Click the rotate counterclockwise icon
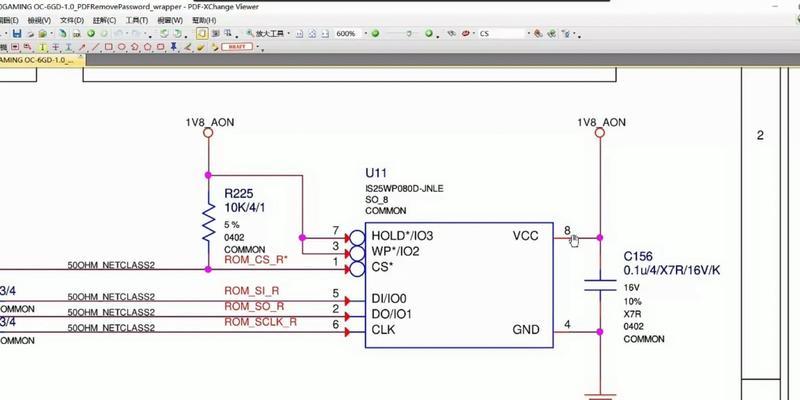 click(x=164, y=34)
